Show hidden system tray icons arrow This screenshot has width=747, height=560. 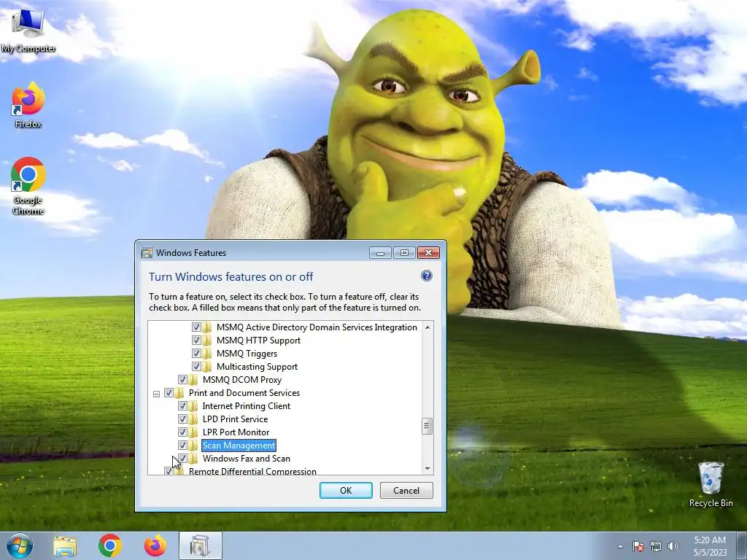coord(620,546)
